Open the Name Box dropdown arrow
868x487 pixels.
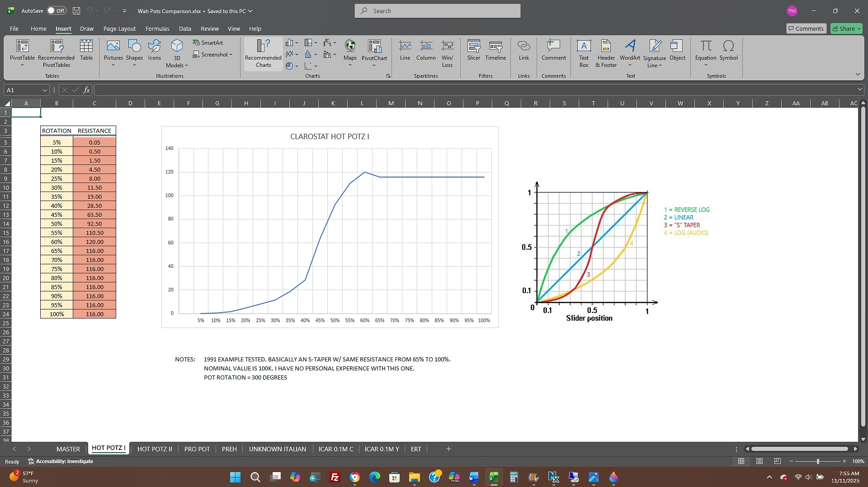44,90
